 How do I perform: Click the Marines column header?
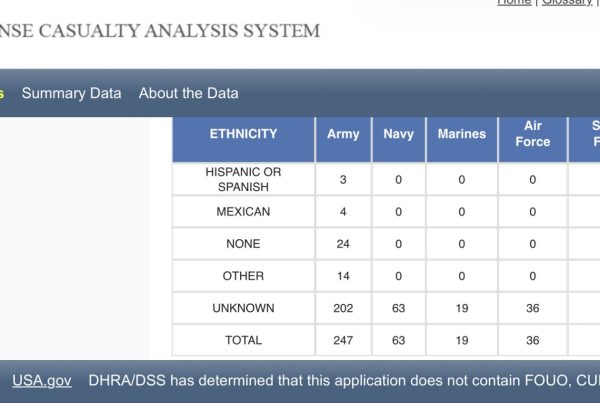click(x=461, y=134)
